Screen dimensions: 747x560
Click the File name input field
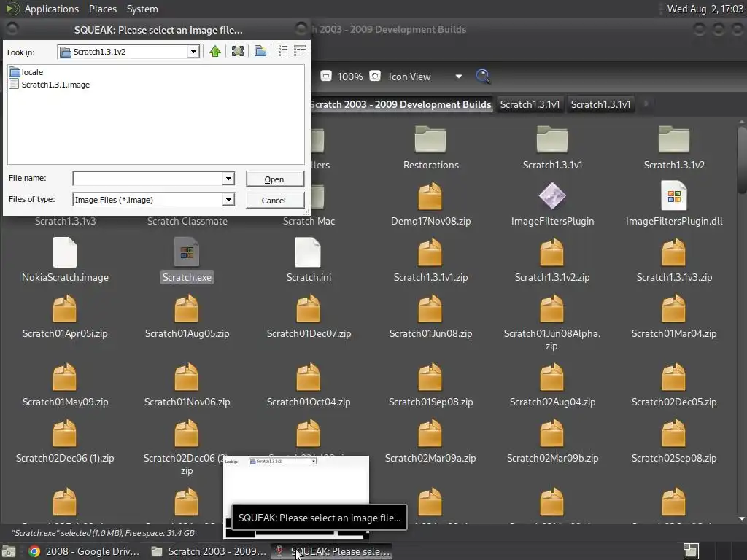click(x=147, y=179)
